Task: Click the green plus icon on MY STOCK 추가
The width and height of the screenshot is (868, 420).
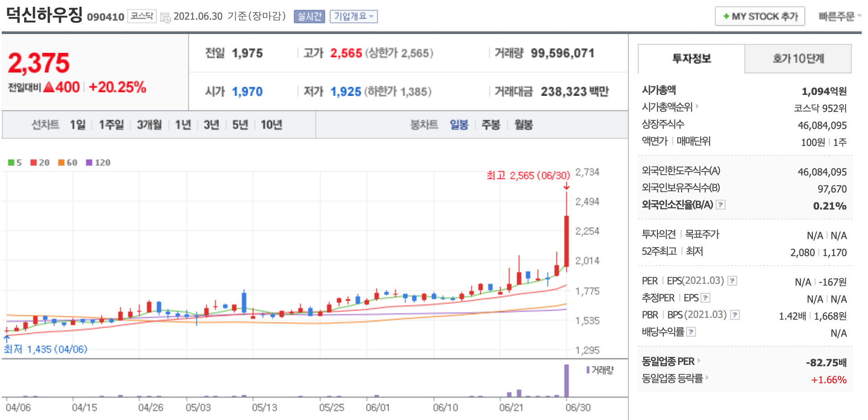Action: coord(726,17)
